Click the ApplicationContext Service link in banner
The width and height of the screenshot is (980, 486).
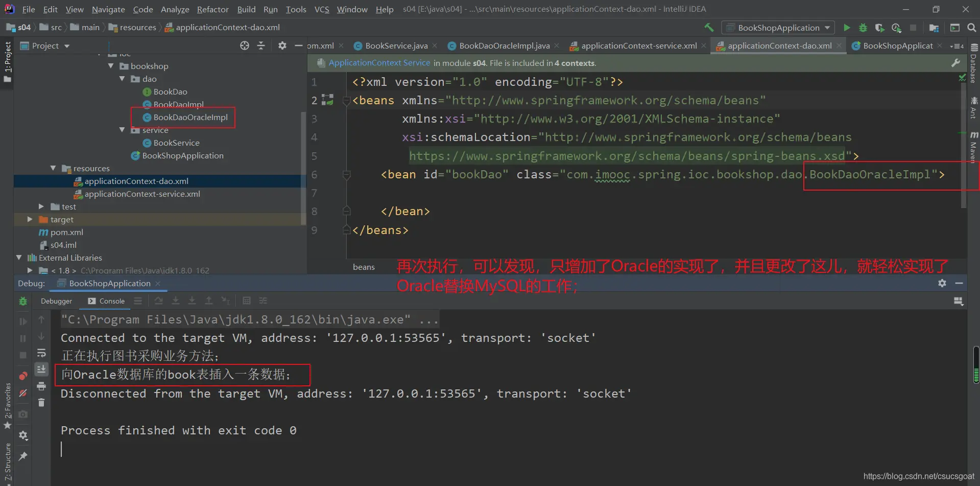coord(379,63)
